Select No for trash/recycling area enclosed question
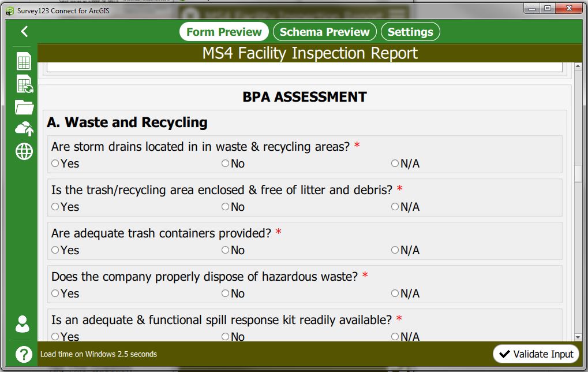Screen dimensions: 588x372 225,206
